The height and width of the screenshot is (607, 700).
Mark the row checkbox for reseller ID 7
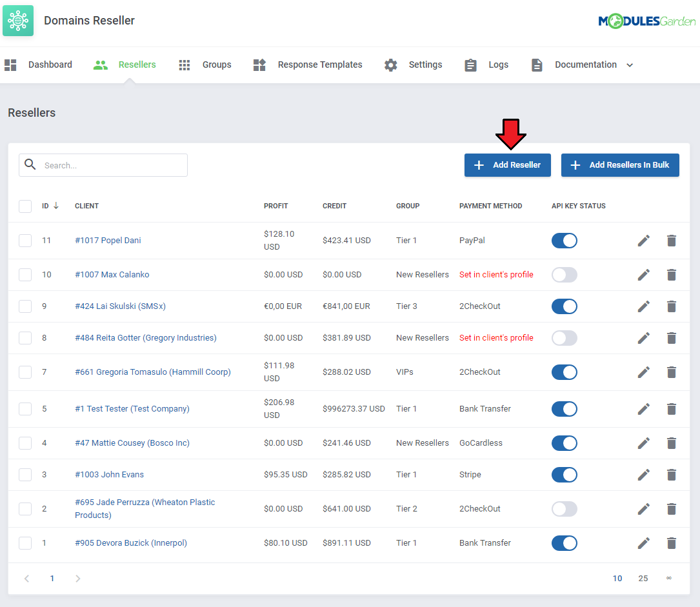pos(25,372)
